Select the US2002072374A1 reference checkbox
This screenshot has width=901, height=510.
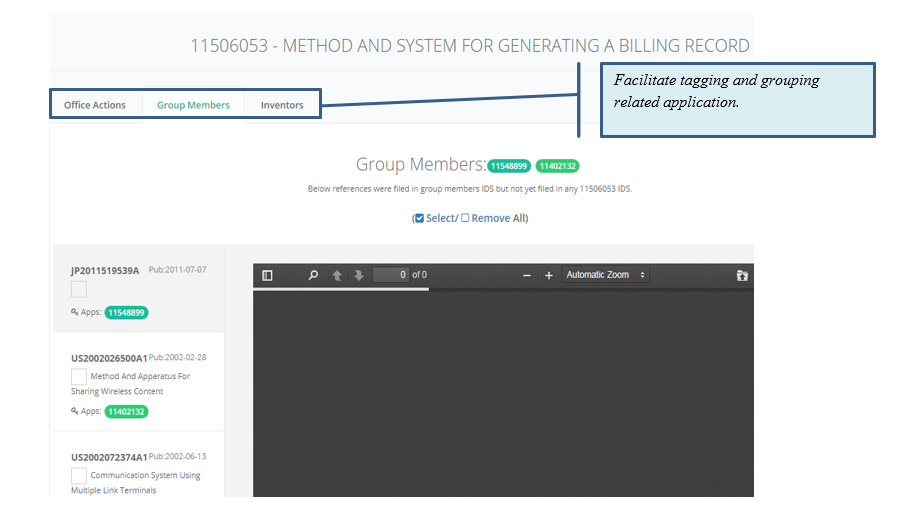click(79, 476)
